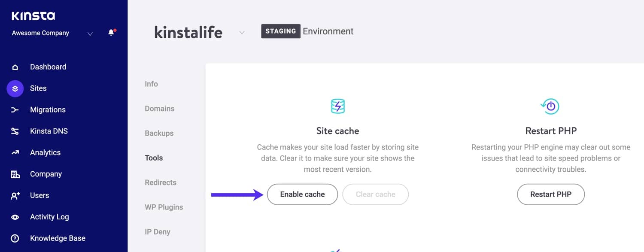The width and height of the screenshot is (644, 252).
Task: Open the Users panel
Action: [x=39, y=195]
